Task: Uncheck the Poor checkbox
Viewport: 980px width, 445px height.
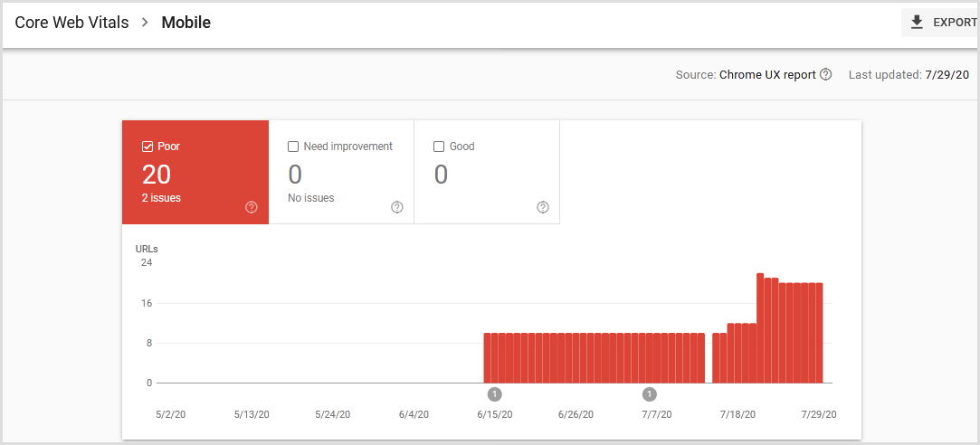Action: [x=147, y=147]
